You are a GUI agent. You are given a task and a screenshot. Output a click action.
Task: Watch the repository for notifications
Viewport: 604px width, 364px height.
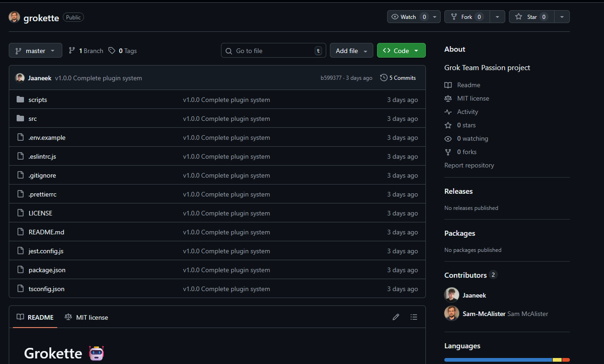[x=409, y=17]
